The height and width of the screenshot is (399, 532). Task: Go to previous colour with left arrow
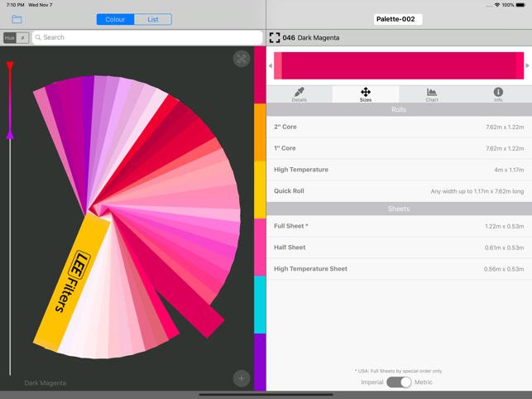pos(271,66)
